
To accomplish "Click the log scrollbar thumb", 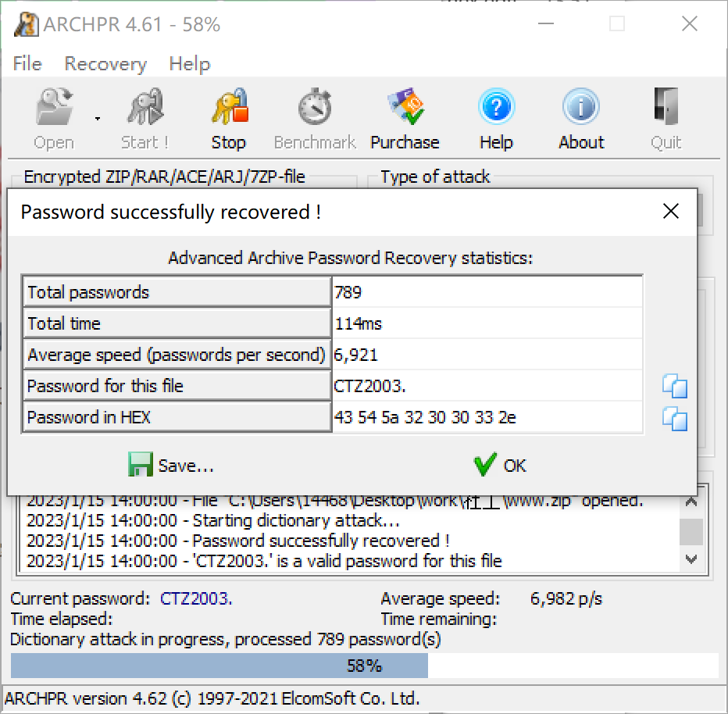I will (x=691, y=531).
